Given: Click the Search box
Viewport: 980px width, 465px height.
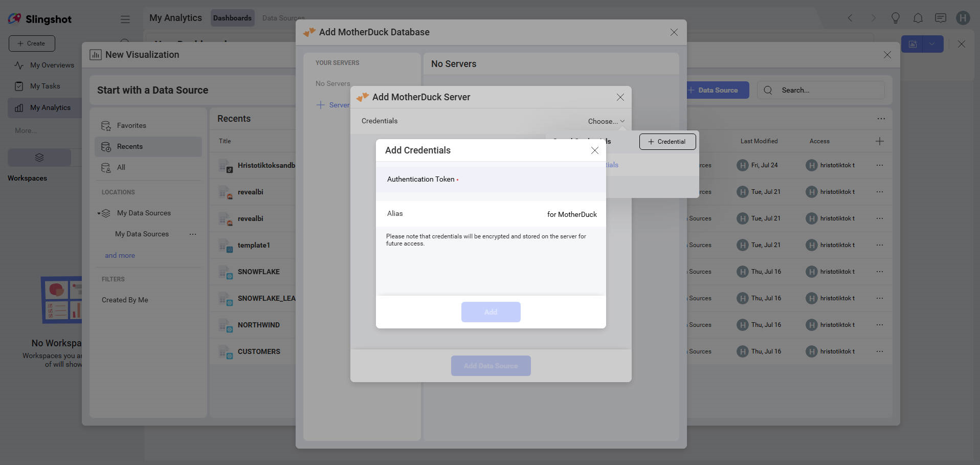Looking at the screenshot, I should tap(821, 90).
